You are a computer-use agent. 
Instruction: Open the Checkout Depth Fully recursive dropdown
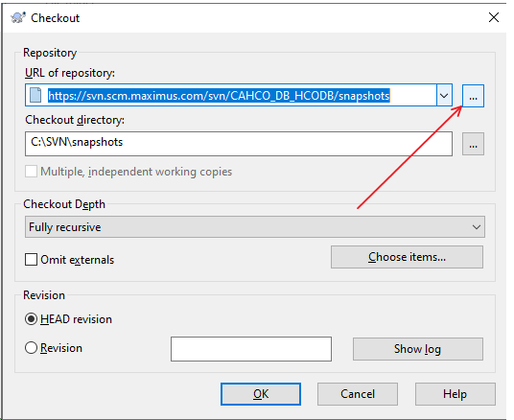coord(255,227)
